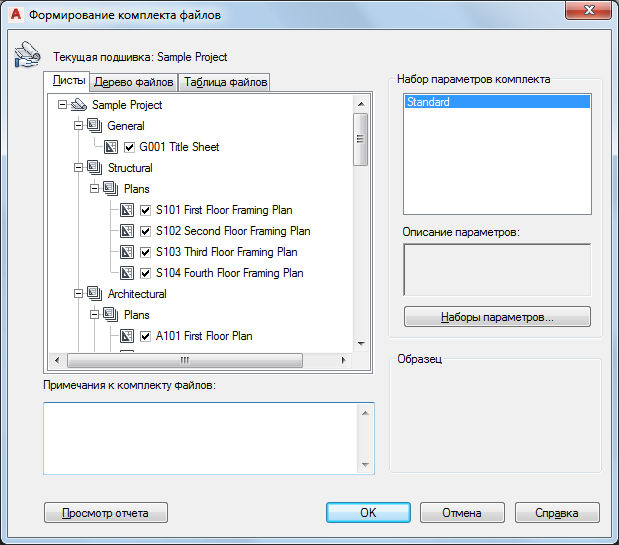Close the dialog with X button
The image size is (619, 545).
click(x=589, y=10)
